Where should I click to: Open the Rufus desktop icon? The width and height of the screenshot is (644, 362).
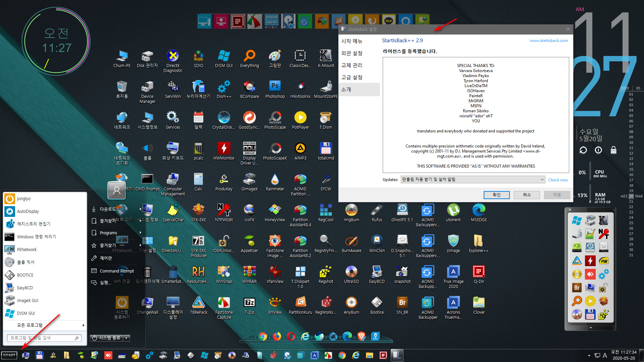[x=377, y=213]
